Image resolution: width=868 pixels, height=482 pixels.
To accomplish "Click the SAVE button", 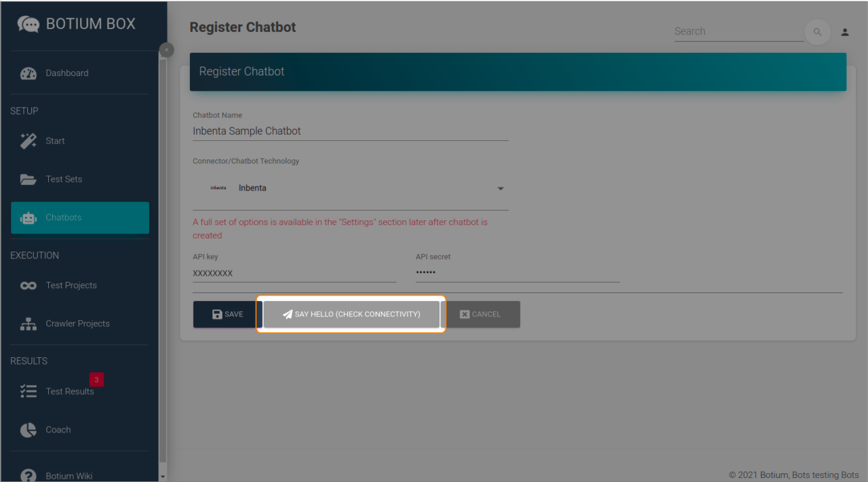I will 226,314.
